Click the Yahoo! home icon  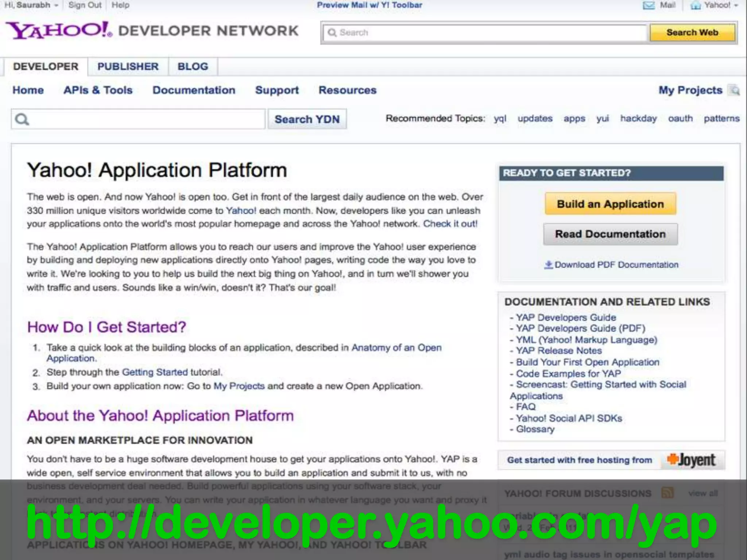[x=696, y=5]
